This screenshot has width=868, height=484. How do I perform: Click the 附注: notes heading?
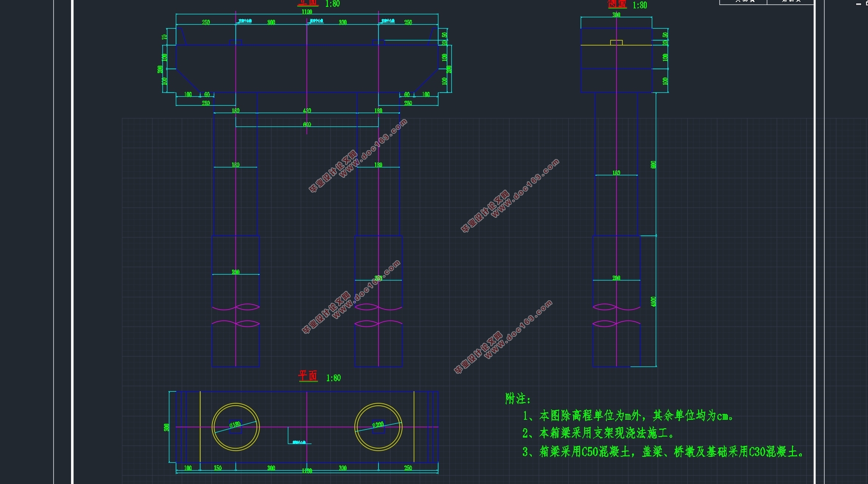(x=518, y=399)
